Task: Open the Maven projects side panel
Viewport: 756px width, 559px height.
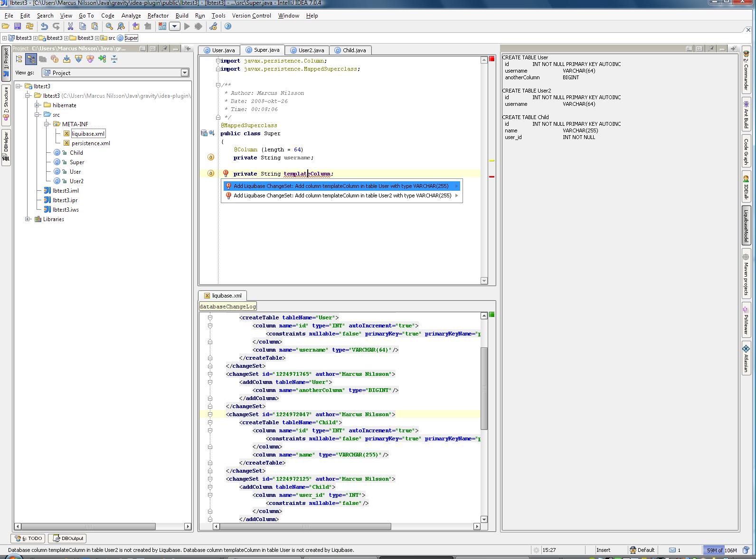Action: coord(746,274)
